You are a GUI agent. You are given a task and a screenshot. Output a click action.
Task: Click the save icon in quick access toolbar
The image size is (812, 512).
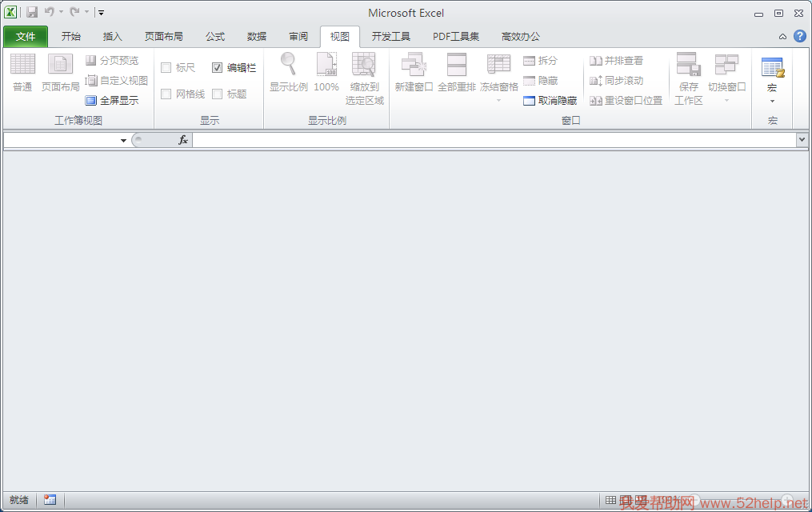(x=32, y=13)
